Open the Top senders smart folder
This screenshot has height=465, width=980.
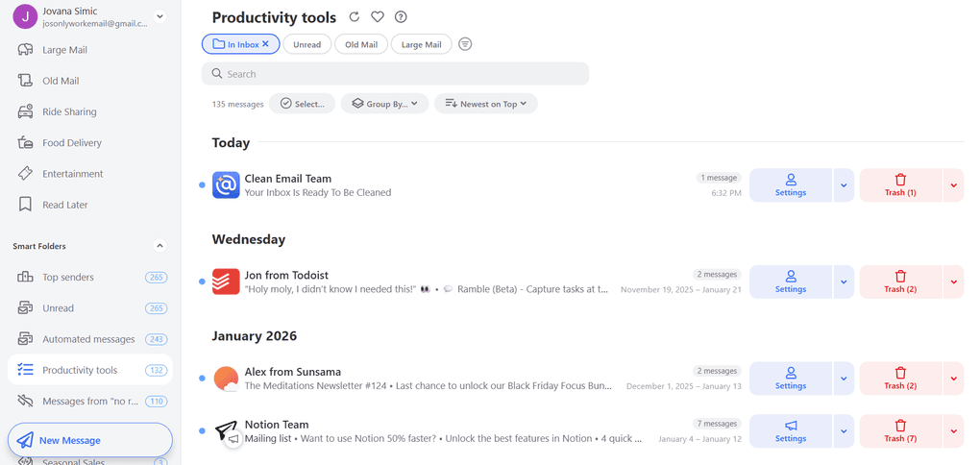(90, 277)
